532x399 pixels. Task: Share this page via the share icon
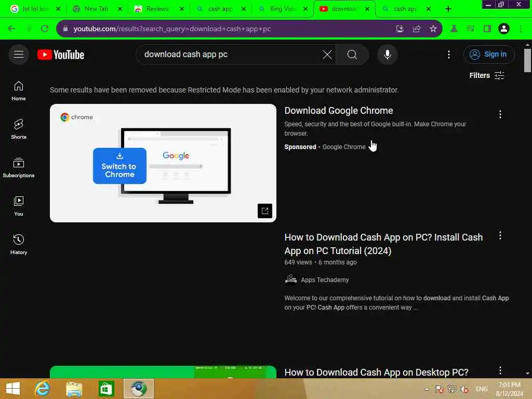coord(416,29)
